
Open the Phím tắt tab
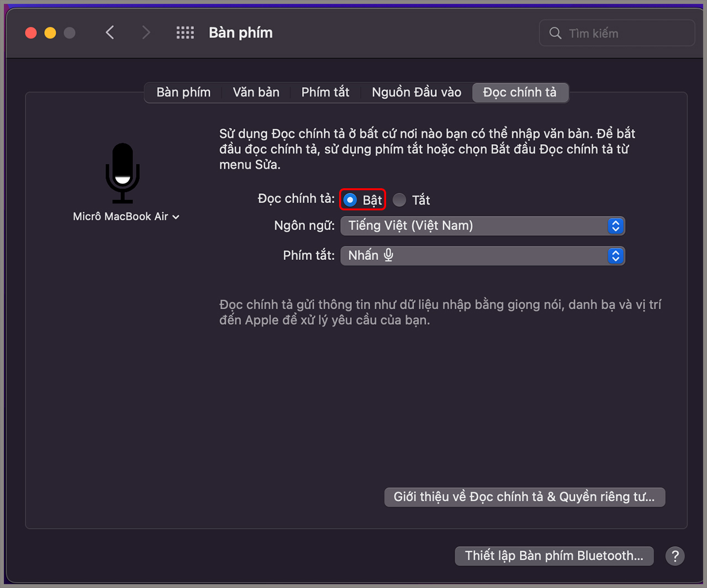pos(325,92)
